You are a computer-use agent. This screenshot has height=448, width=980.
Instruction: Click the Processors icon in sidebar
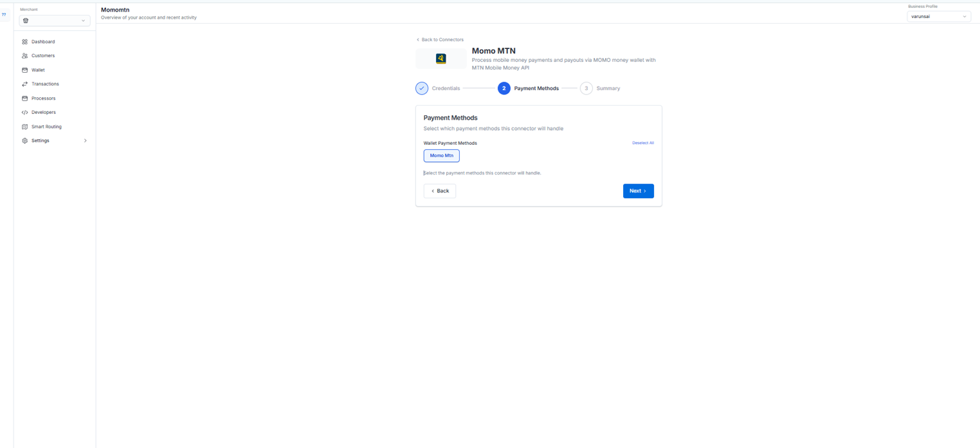click(25, 98)
